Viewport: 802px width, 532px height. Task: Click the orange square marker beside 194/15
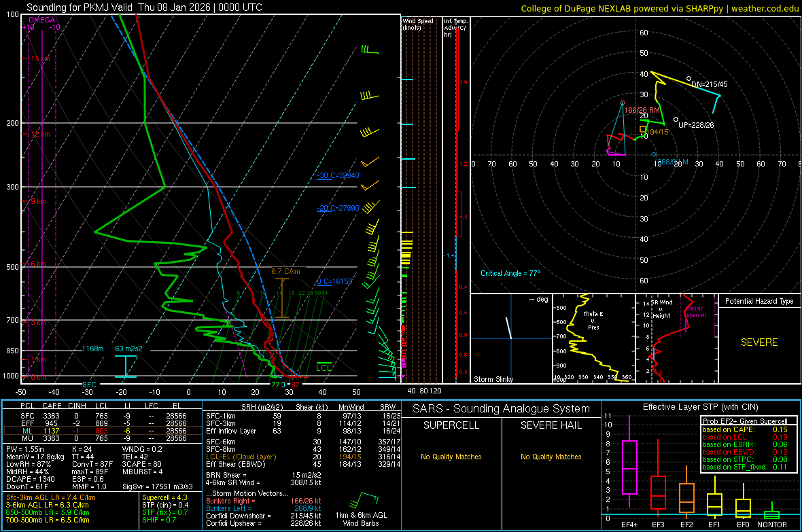(643, 129)
